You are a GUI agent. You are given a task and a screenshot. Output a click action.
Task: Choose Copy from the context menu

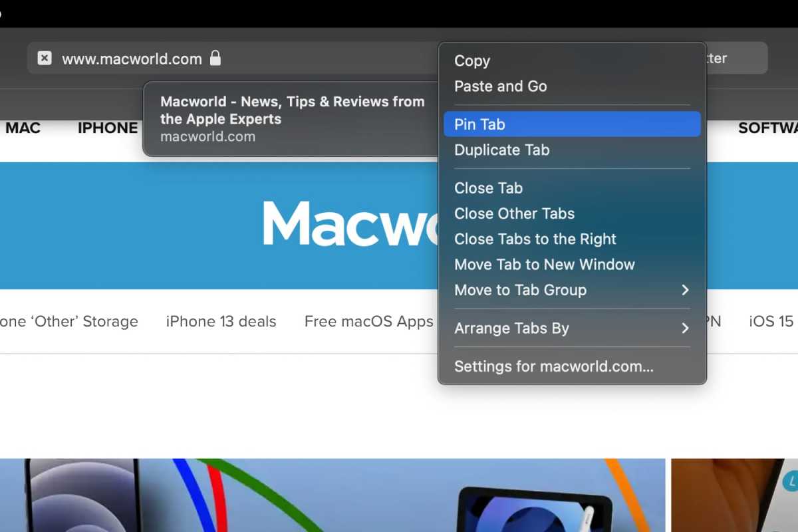(572, 61)
